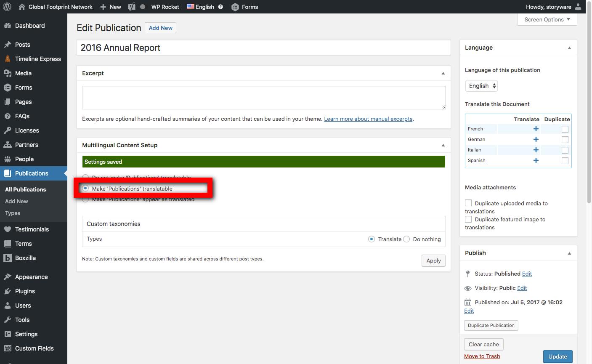The width and height of the screenshot is (592, 364).
Task: Click the Dashboard gauge icon
Action: tap(7, 26)
